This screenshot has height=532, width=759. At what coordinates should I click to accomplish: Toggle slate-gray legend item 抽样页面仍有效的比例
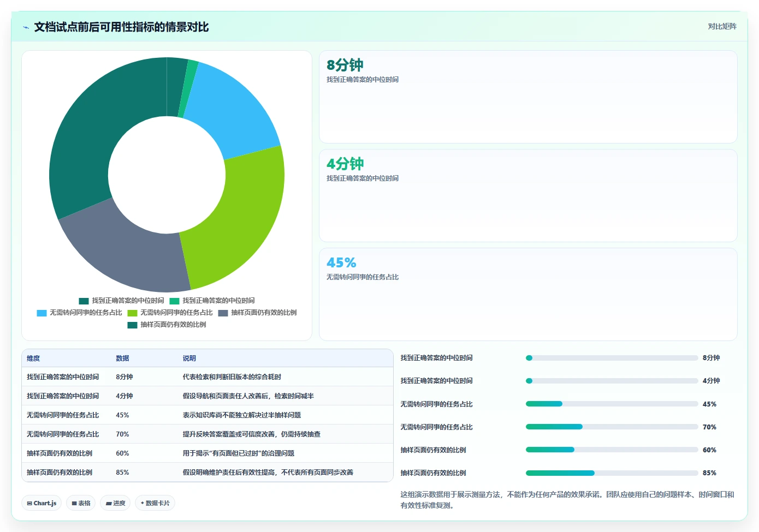(257, 313)
